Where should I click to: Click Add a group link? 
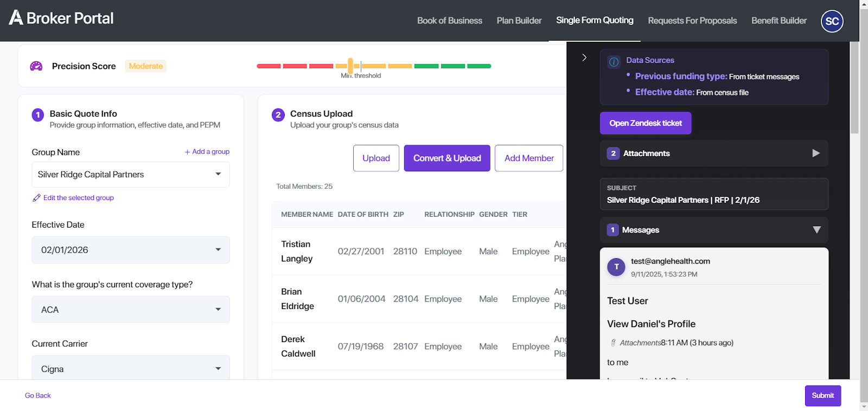(x=207, y=152)
